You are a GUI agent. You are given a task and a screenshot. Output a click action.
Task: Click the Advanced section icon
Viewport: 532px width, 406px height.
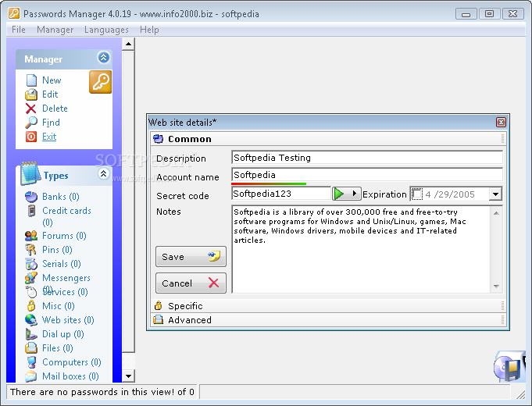pyautogui.click(x=158, y=319)
